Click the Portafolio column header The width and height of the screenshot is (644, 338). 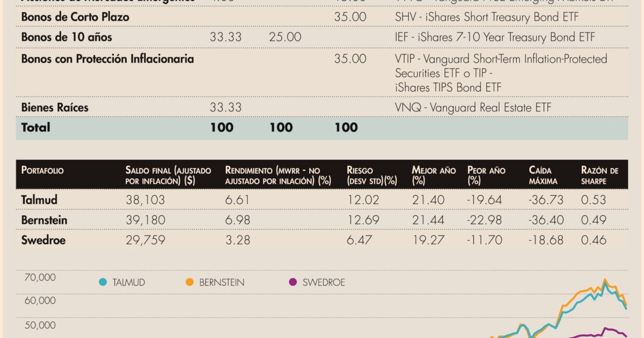click(42, 171)
